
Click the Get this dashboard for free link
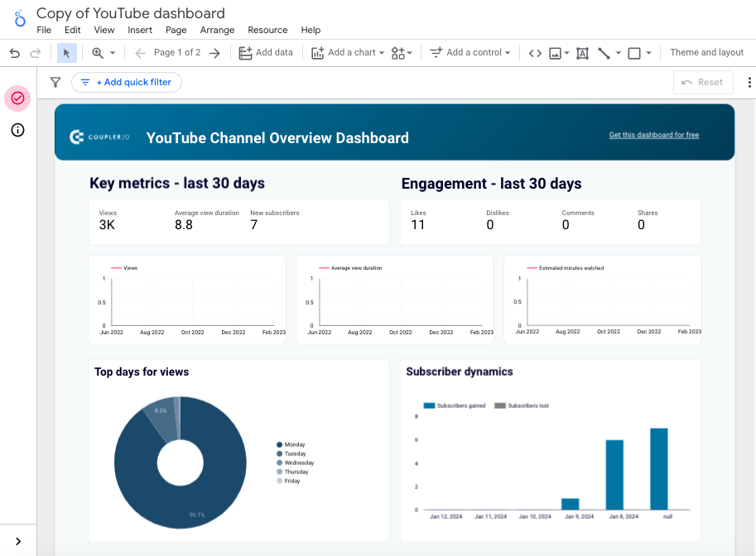653,134
